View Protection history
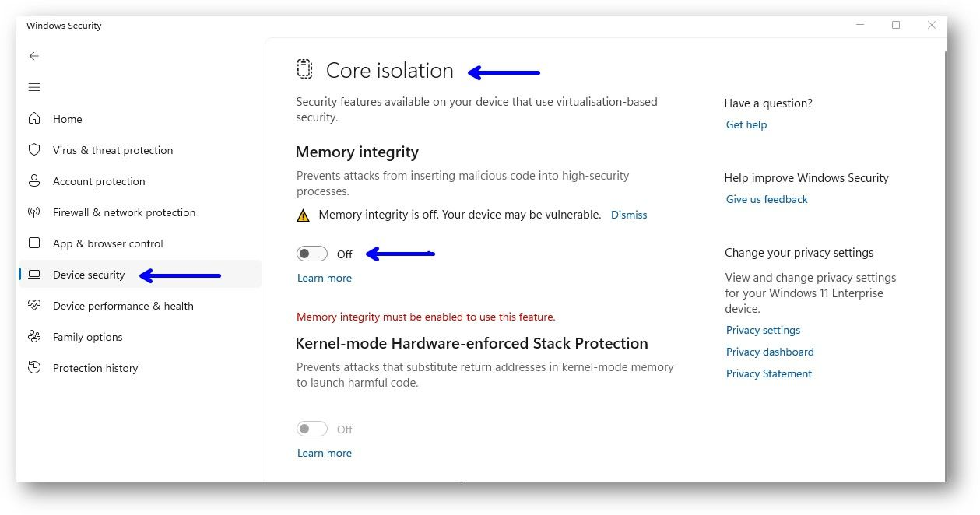Screen dimensions: 980x515 pos(95,368)
